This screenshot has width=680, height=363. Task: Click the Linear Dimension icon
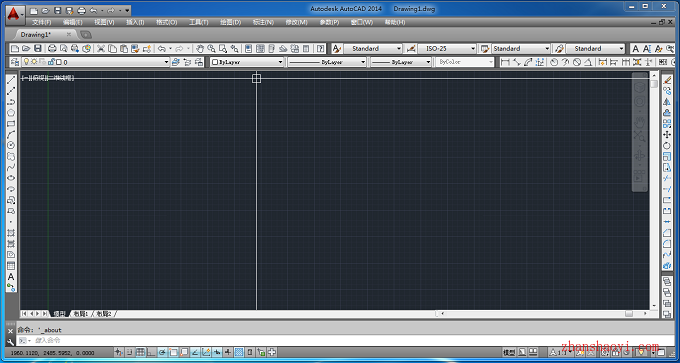pos(505,62)
